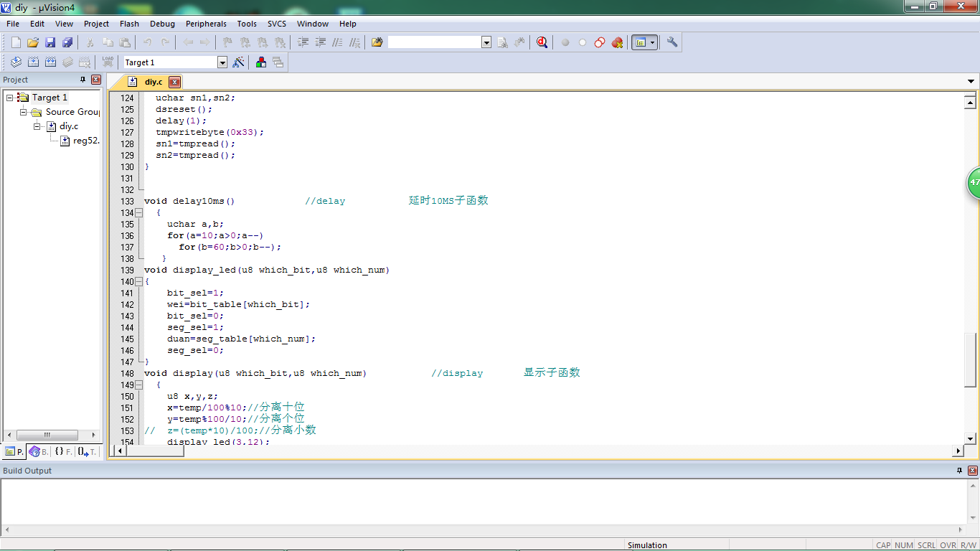
Task: Collapse the diy.c tree node
Action: tap(37, 126)
